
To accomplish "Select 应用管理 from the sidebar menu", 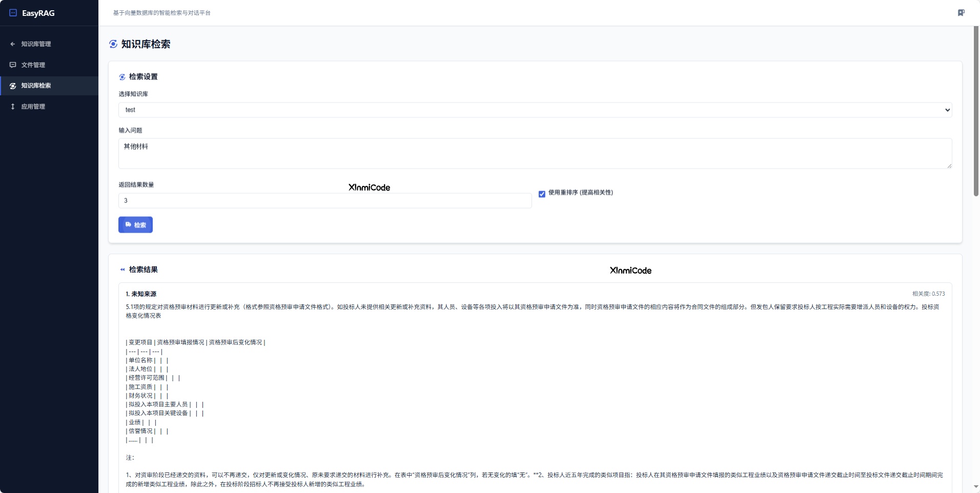I will point(33,107).
